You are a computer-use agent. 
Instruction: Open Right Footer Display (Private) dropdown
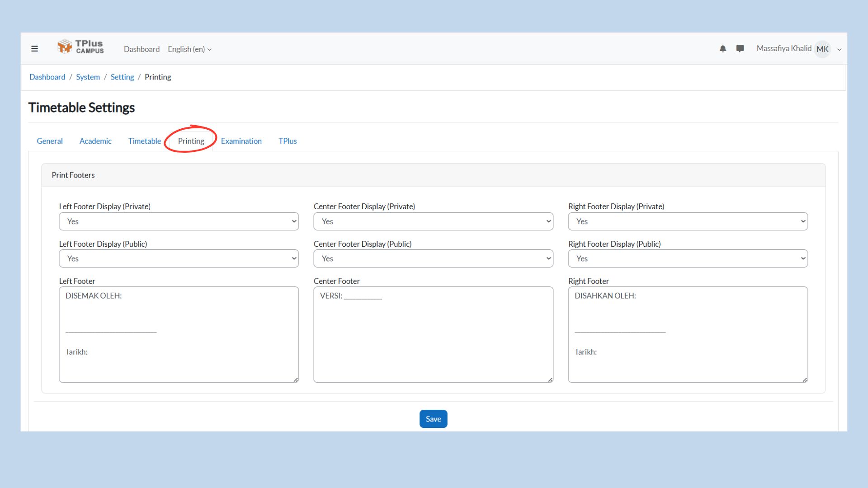click(688, 221)
